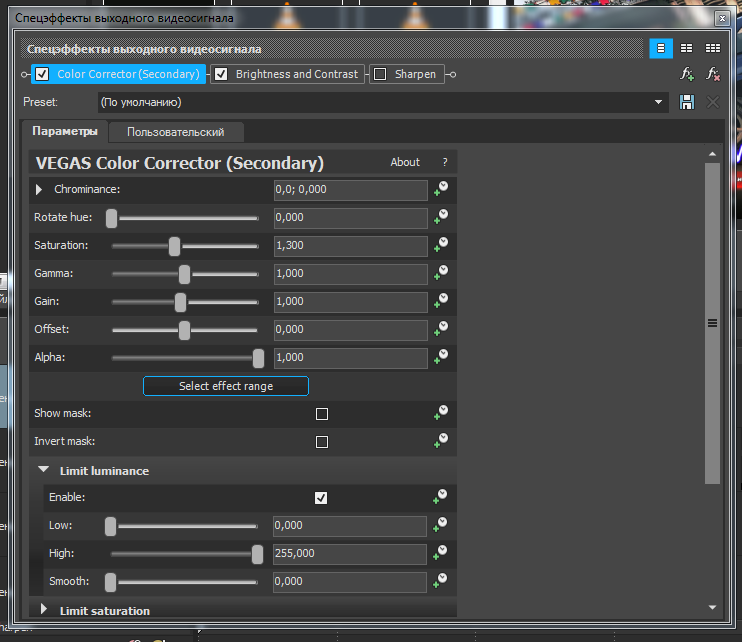Click the Rotate hue value field
742x642 pixels.
pyautogui.click(x=351, y=218)
